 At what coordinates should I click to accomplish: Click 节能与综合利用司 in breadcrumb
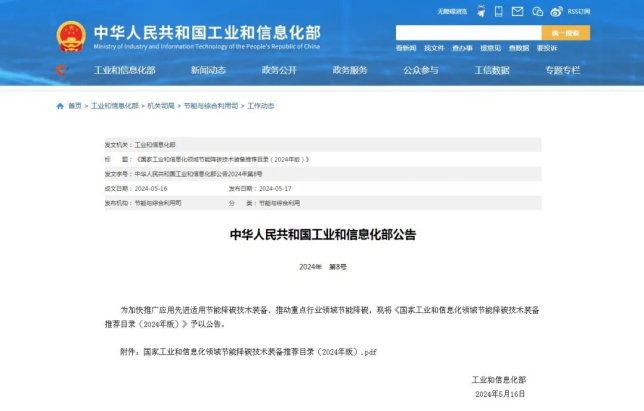pyautogui.click(x=210, y=106)
